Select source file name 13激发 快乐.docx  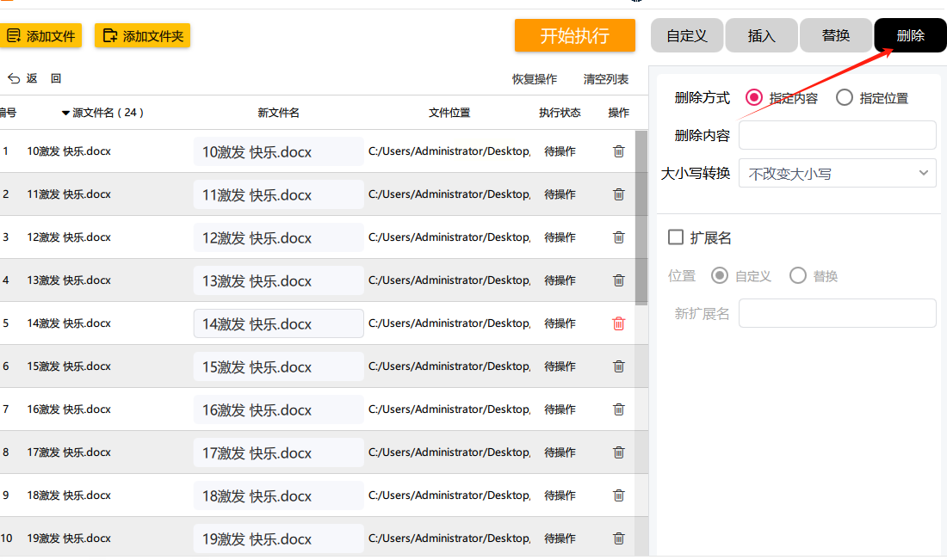[x=69, y=280]
